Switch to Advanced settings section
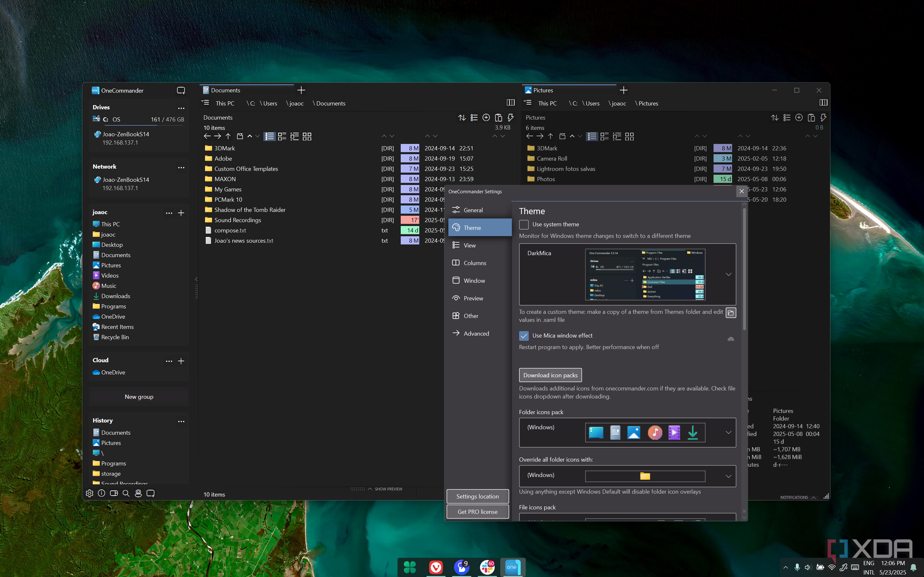924x577 pixels. (476, 333)
